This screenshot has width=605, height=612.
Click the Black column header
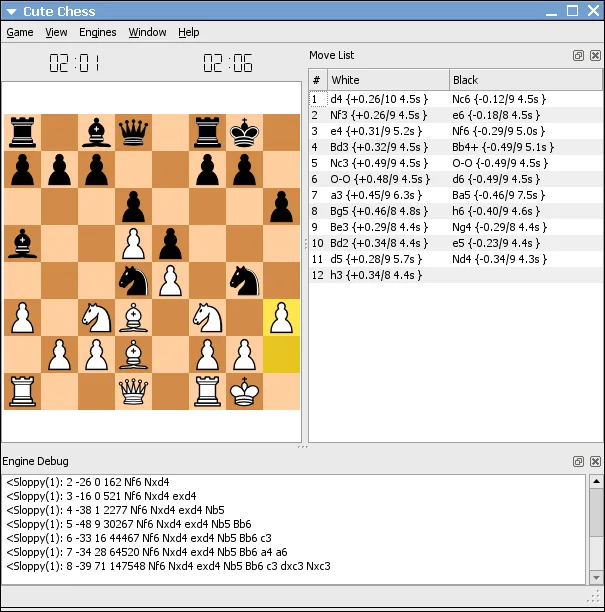526,80
